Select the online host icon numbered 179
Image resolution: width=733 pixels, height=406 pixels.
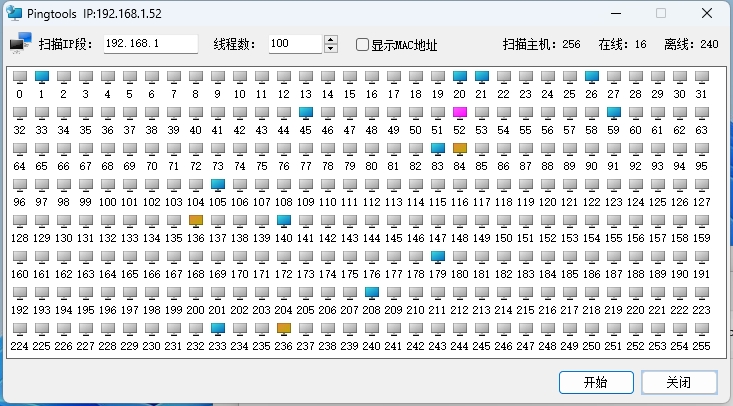[438, 257]
